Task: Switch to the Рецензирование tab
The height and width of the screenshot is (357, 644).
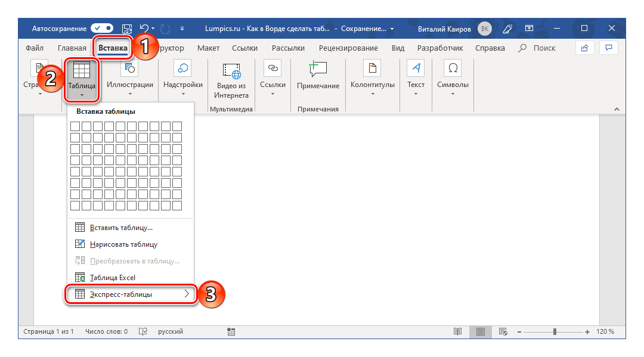Action: tap(348, 48)
